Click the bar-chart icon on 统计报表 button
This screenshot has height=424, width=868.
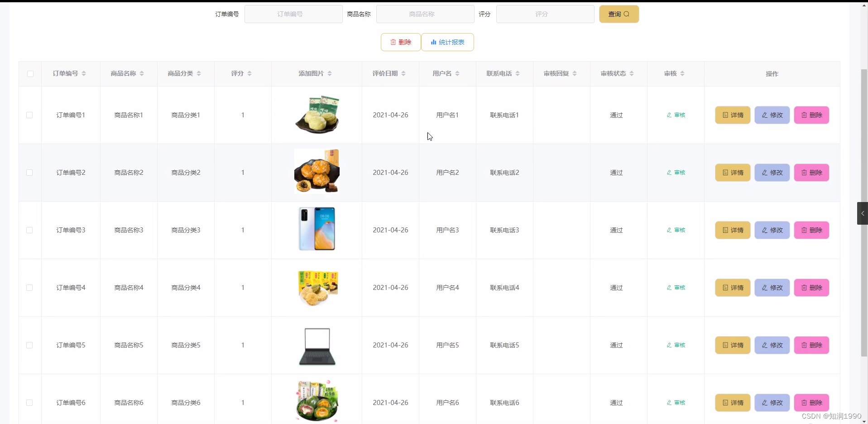click(x=434, y=42)
